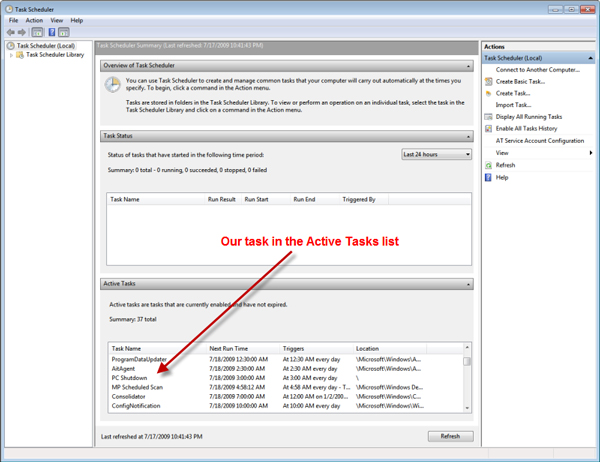Click the Task Name header in Task Status
600x462 pixels.
[x=156, y=199]
